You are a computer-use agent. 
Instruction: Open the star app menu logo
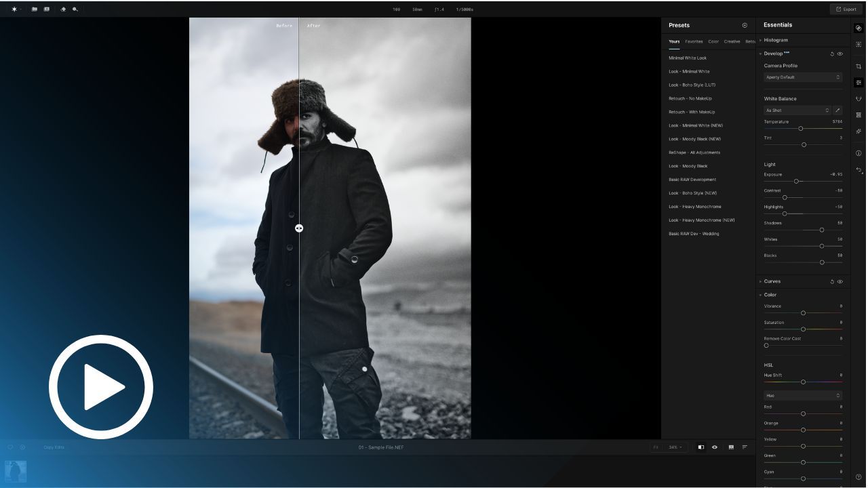pyautogui.click(x=14, y=9)
